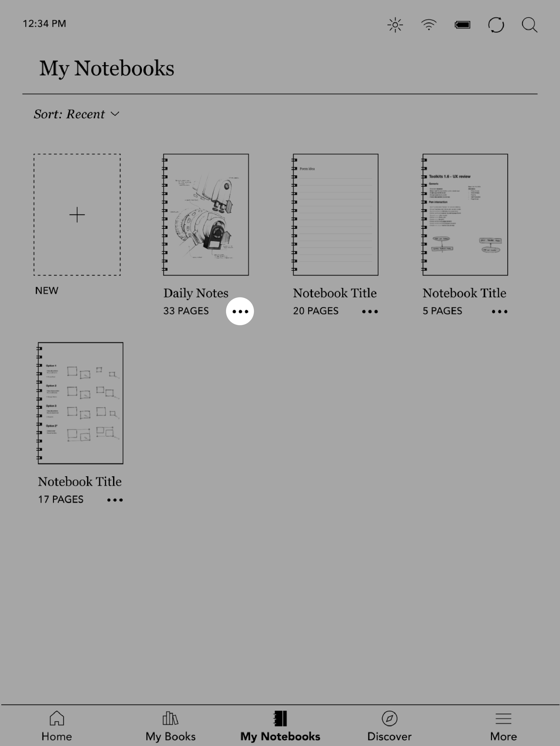
Task: Expand Sort Recent dropdown menu
Action: coord(76,114)
